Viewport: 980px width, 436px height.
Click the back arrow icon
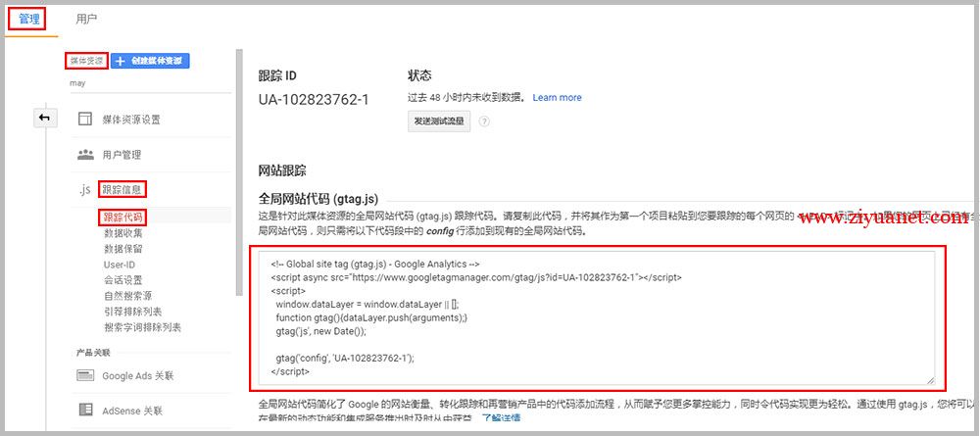[x=45, y=118]
